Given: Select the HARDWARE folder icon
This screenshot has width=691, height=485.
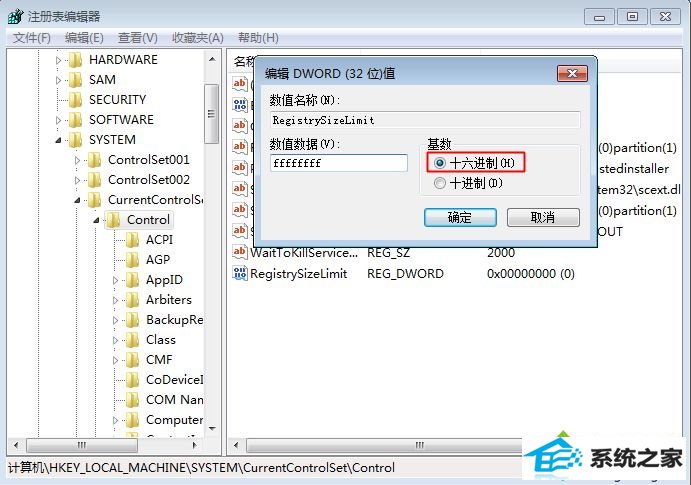Looking at the screenshot, I should click(76, 59).
